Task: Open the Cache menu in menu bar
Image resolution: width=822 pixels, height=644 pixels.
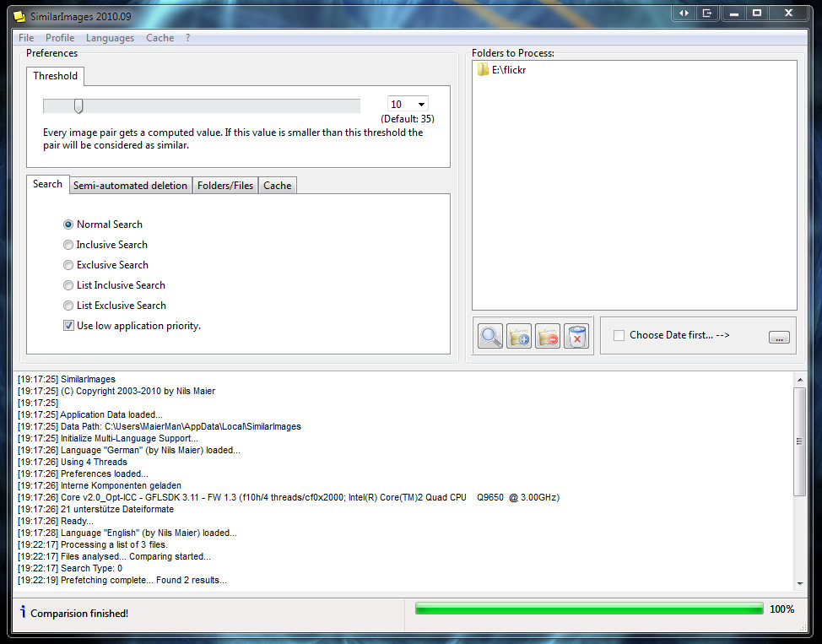Action: (x=160, y=38)
